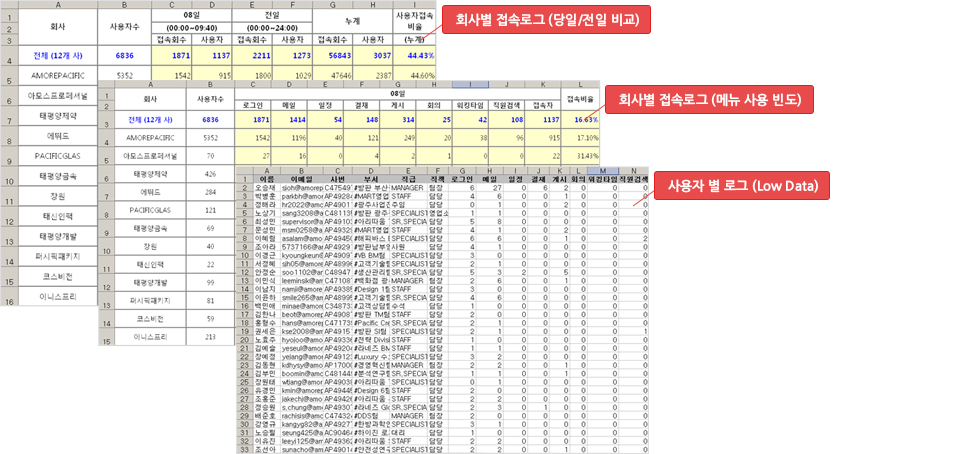Select PACIFICGLAS in the menu usage sheet
Image resolution: width=980 pixels, height=454 pixels.
pyautogui.click(x=151, y=211)
